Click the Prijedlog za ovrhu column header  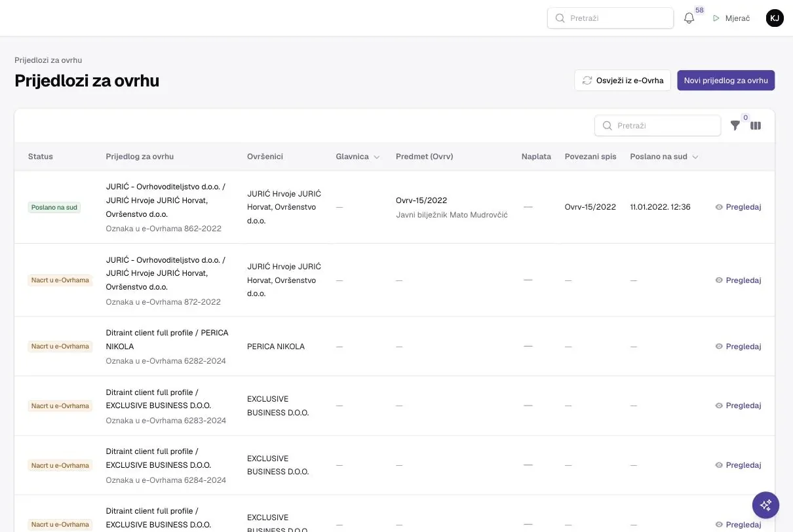pyautogui.click(x=140, y=157)
